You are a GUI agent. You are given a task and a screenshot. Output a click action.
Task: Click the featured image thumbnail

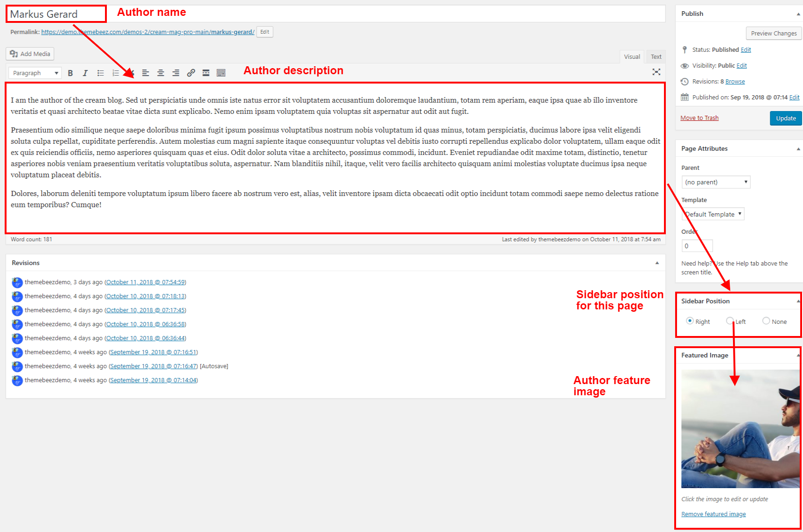click(740, 429)
